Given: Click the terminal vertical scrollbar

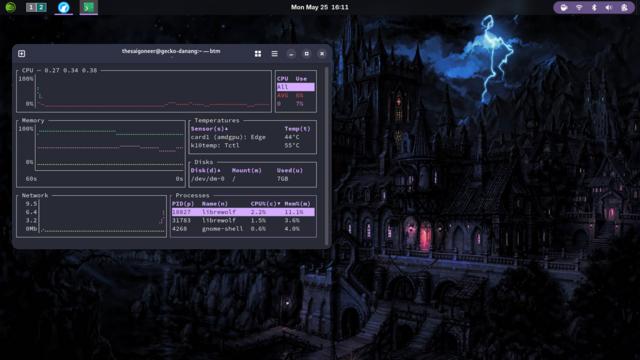Looking at the screenshot, I should [x=327, y=156].
